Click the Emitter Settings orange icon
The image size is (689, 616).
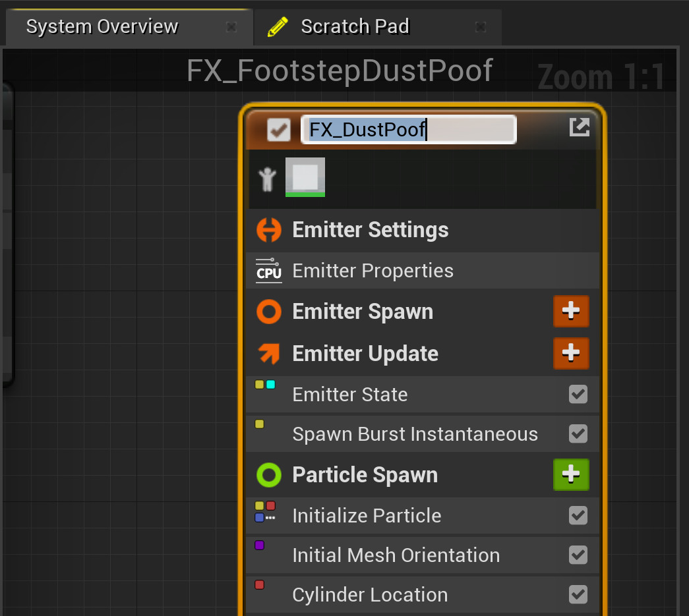click(269, 230)
